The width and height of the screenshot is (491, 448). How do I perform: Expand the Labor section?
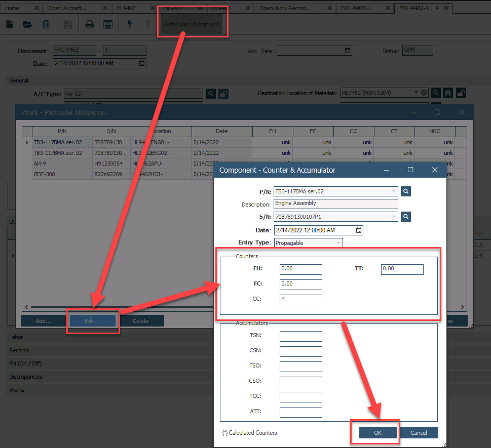pos(16,337)
